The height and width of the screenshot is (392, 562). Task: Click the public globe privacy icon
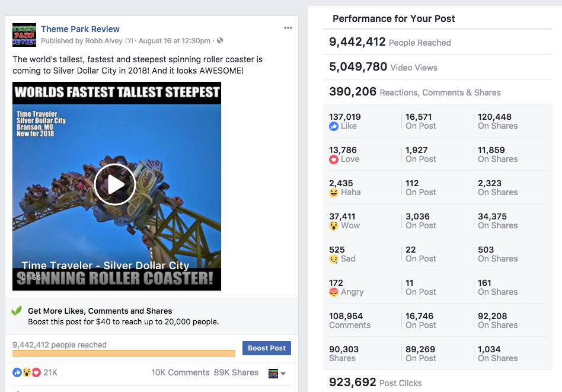pos(220,40)
